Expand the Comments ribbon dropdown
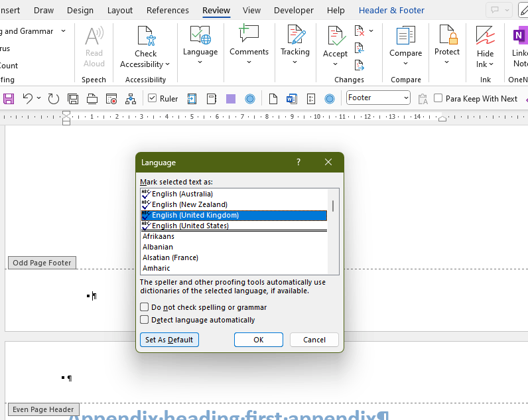This screenshot has width=528, height=420. tap(249, 62)
